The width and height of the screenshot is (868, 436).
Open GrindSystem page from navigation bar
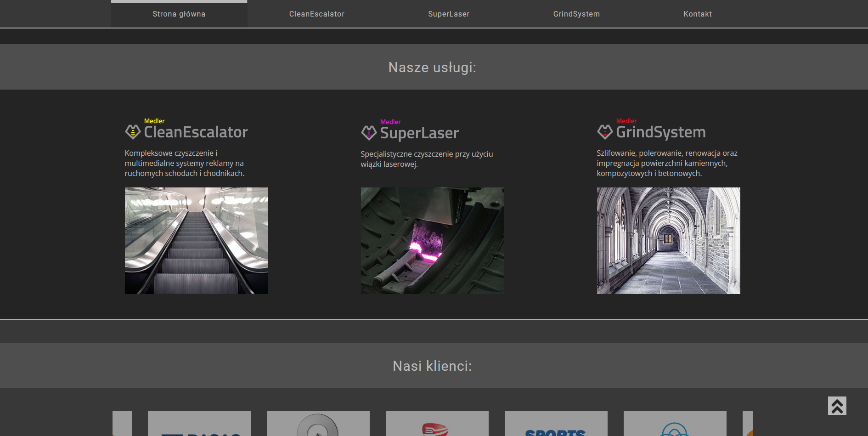tap(576, 14)
